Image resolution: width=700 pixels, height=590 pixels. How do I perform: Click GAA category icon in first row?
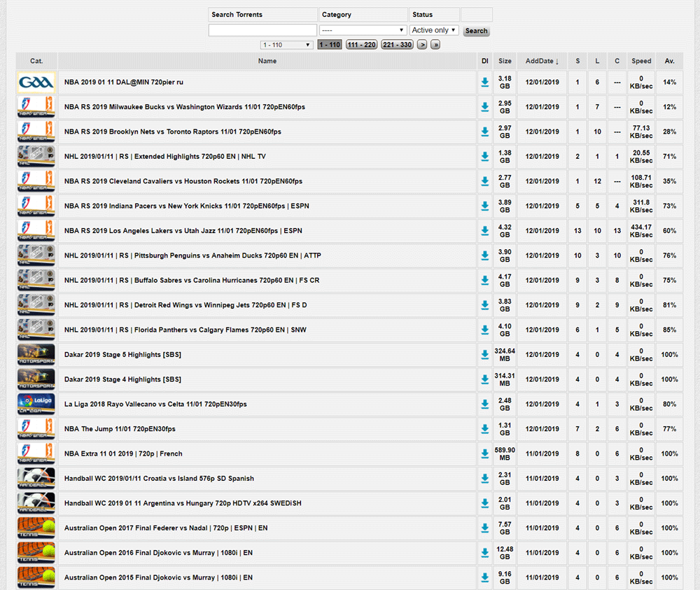click(36, 82)
